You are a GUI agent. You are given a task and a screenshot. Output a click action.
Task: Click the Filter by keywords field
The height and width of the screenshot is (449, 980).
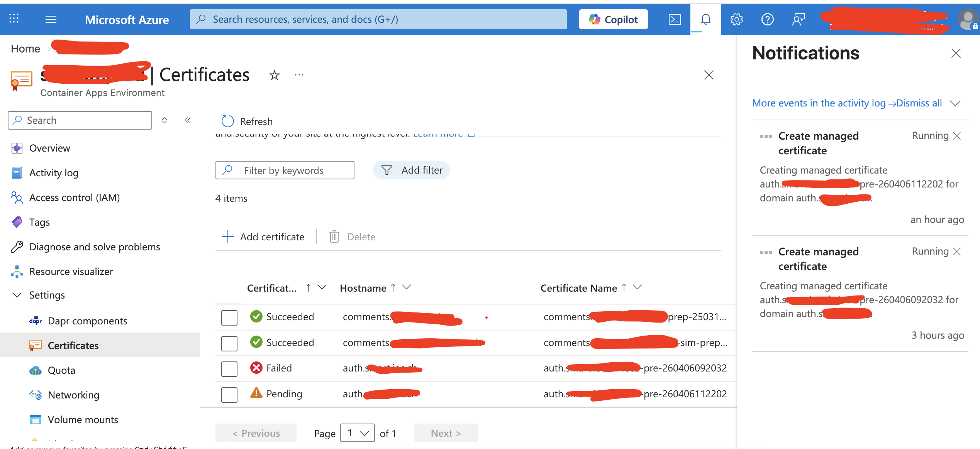coord(285,170)
